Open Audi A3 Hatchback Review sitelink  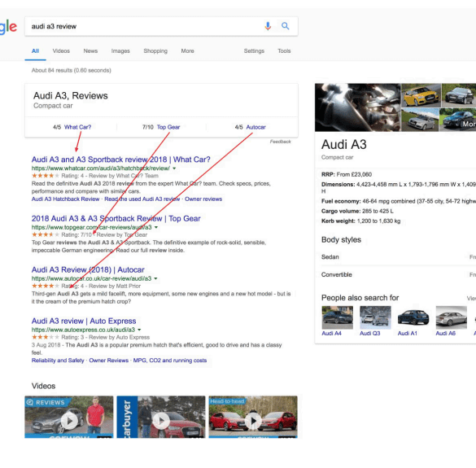(65, 199)
